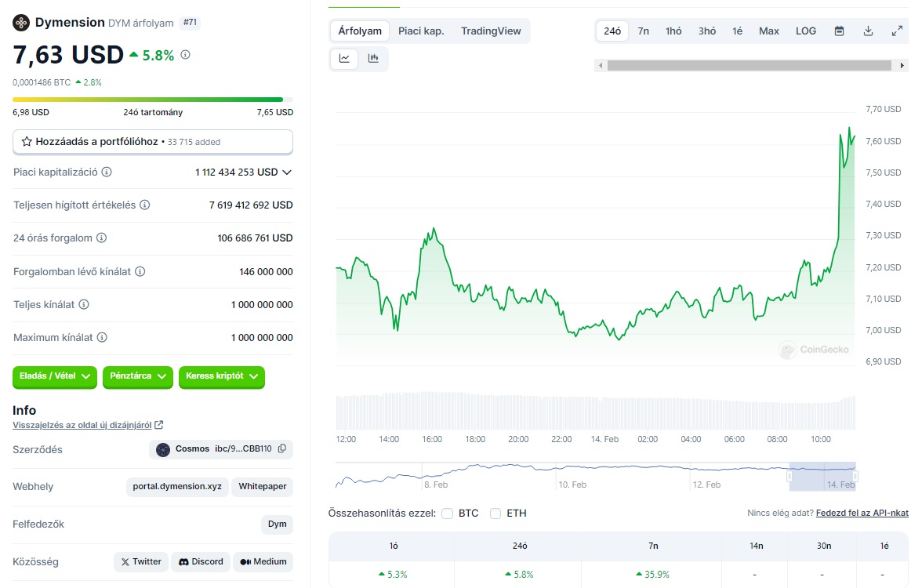Screen dimensions: 911x588
Task: Expand the market cap value chevron
Action: 286,172
